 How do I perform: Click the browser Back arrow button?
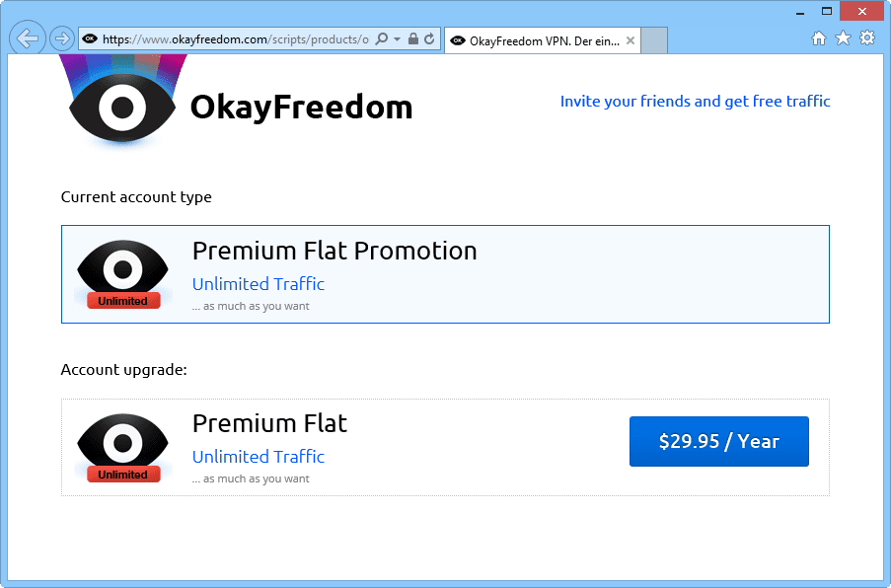click(28, 38)
